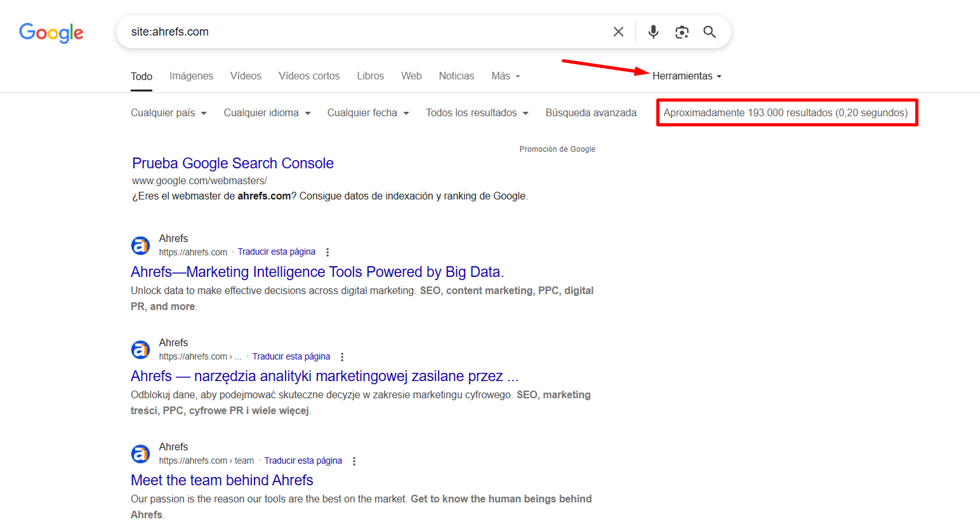This screenshot has height=531, width=980.
Task: Click the Ahrefs favicon on the first result
Action: point(140,245)
